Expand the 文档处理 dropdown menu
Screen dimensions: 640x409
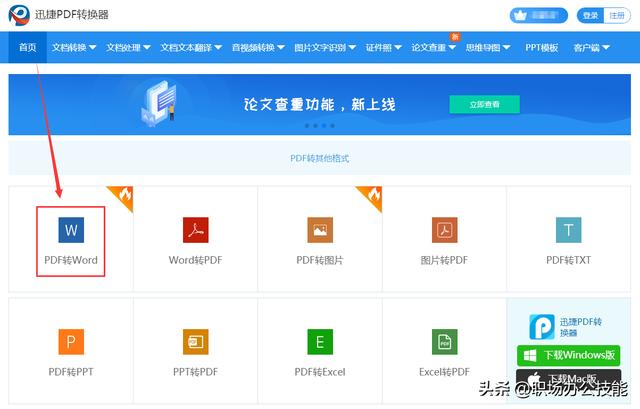click(x=128, y=47)
